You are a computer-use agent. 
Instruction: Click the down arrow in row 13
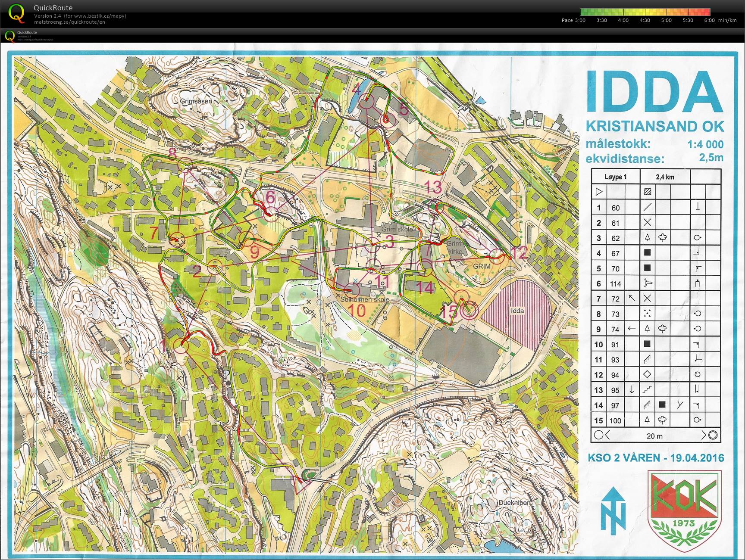coord(632,389)
